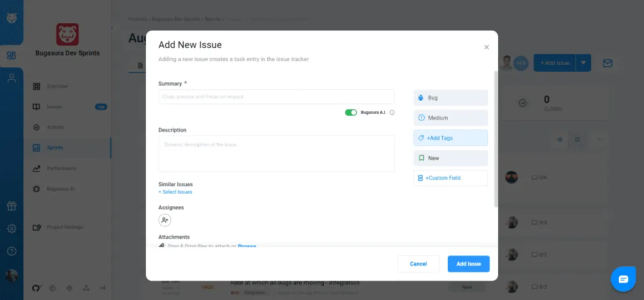Image resolution: width=644 pixels, height=300 pixels.
Task: Click the bug icon in the Bug field
Action: (x=421, y=98)
